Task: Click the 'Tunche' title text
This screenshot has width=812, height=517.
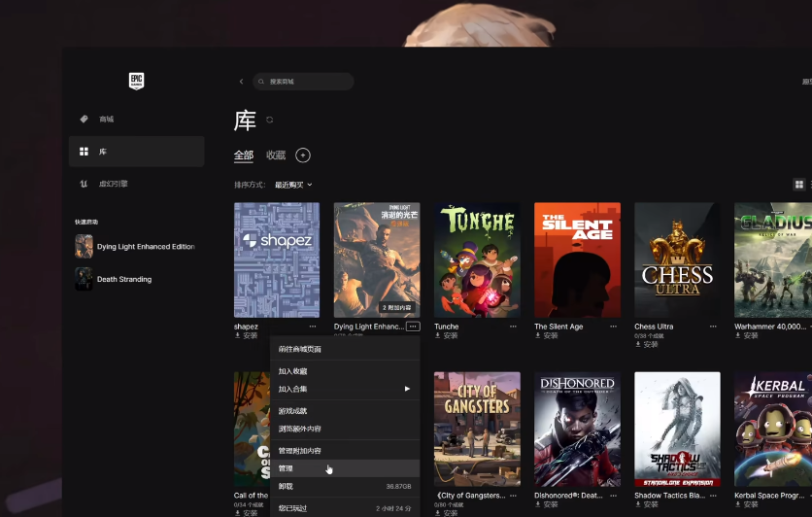Action: [x=447, y=327]
